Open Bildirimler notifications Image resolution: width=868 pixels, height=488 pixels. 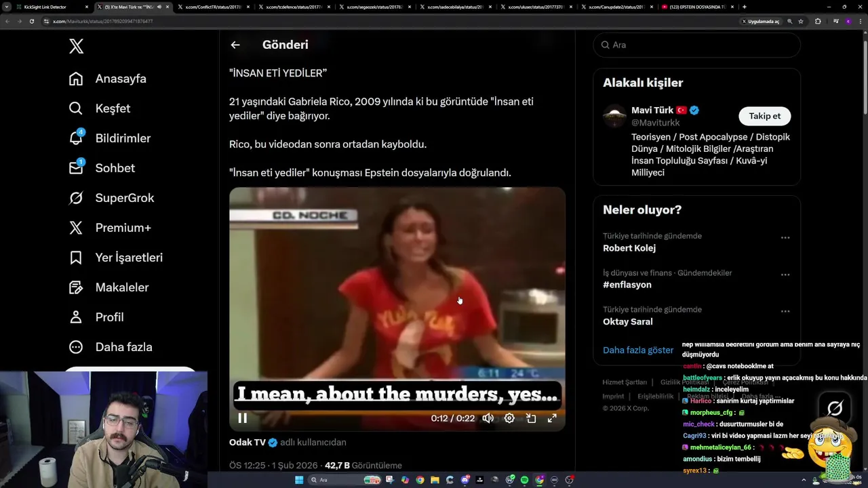[x=110, y=138]
